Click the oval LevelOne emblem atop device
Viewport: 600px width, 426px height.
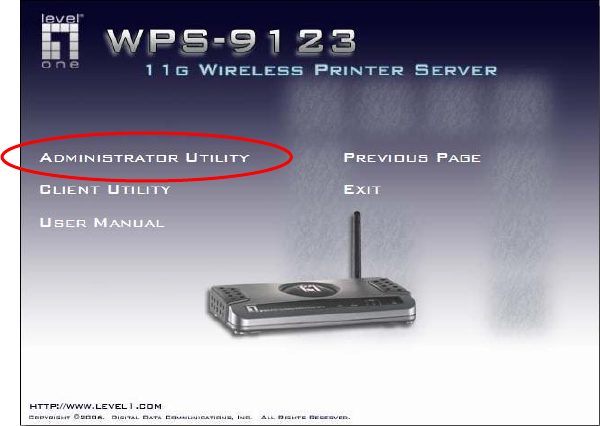pos(311,289)
